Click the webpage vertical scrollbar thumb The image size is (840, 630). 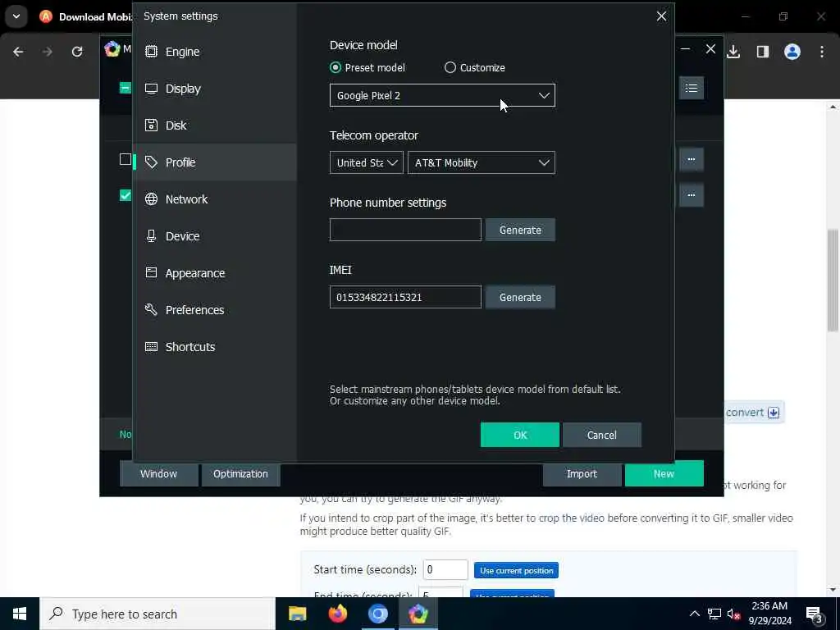point(833,281)
